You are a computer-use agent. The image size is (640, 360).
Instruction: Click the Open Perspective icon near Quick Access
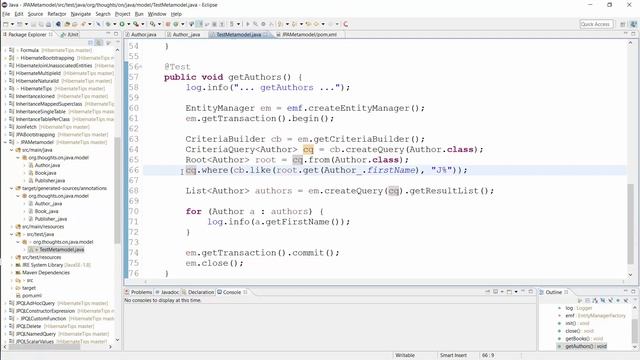[x=622, y=24]
